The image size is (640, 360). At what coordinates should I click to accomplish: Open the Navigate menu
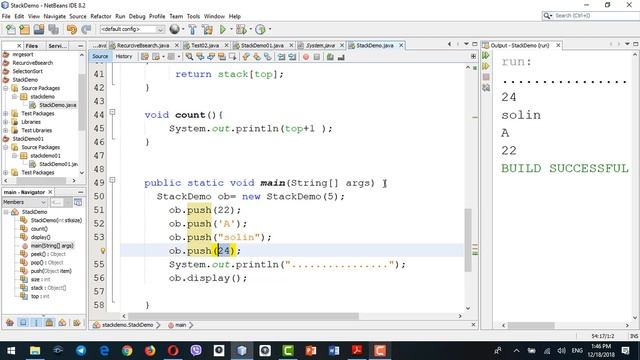[54, 16]
